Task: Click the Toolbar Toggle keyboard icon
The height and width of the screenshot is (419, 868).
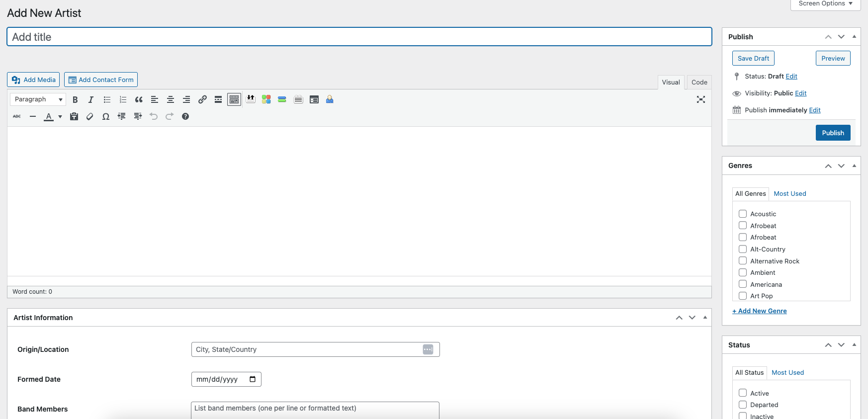Action: tap(234, 99)
